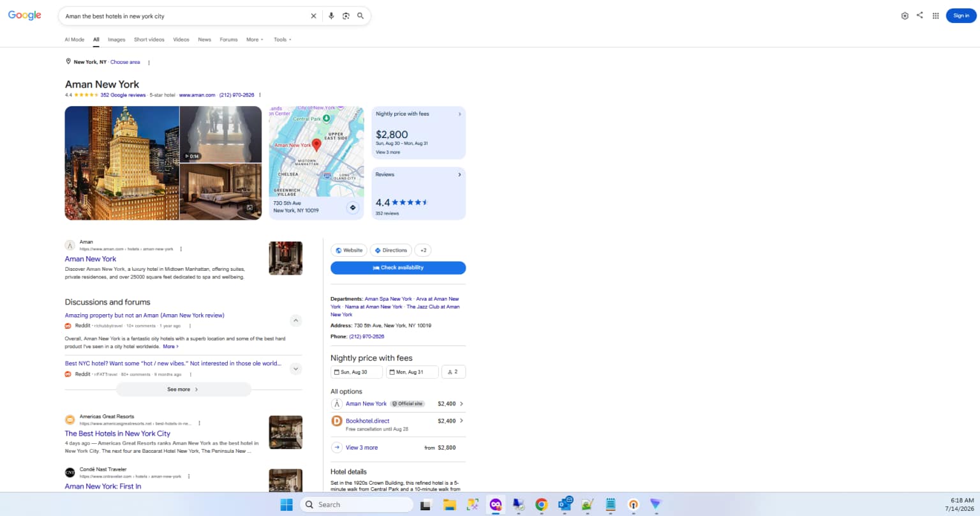Click the Sign in button
This screenshot has height=516, width=980.
[x=961, y=15]
